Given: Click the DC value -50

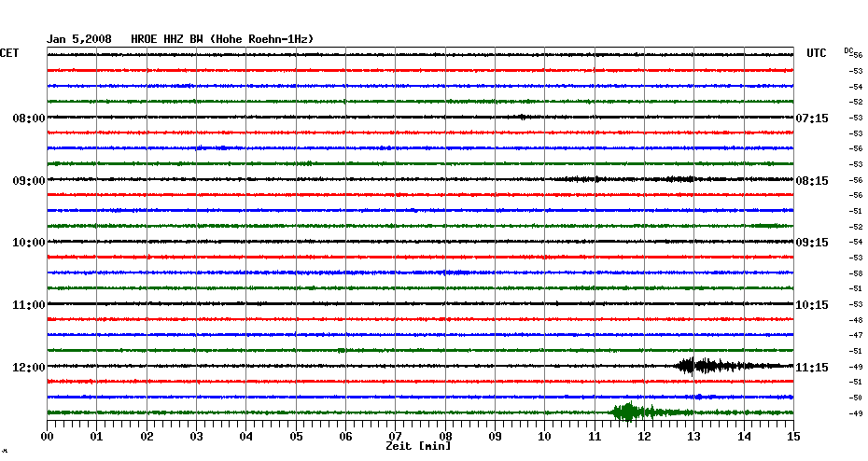Looking at the screenshot, I should click(857, 398).
